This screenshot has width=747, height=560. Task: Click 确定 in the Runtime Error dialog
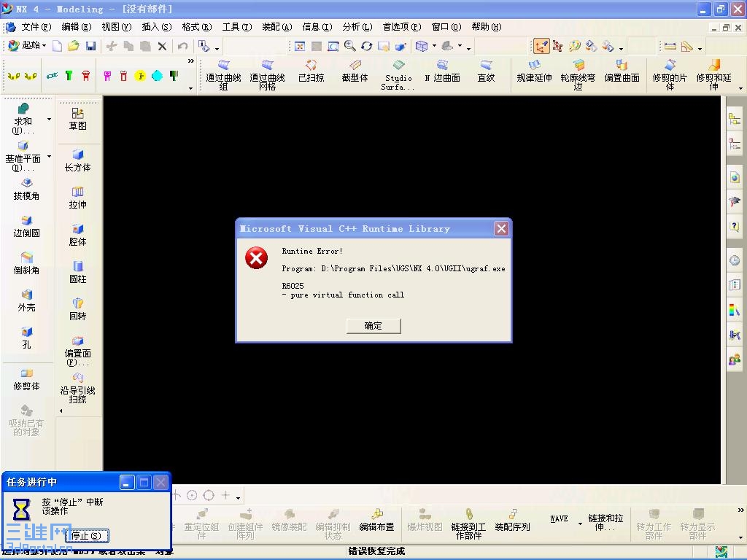373,326
